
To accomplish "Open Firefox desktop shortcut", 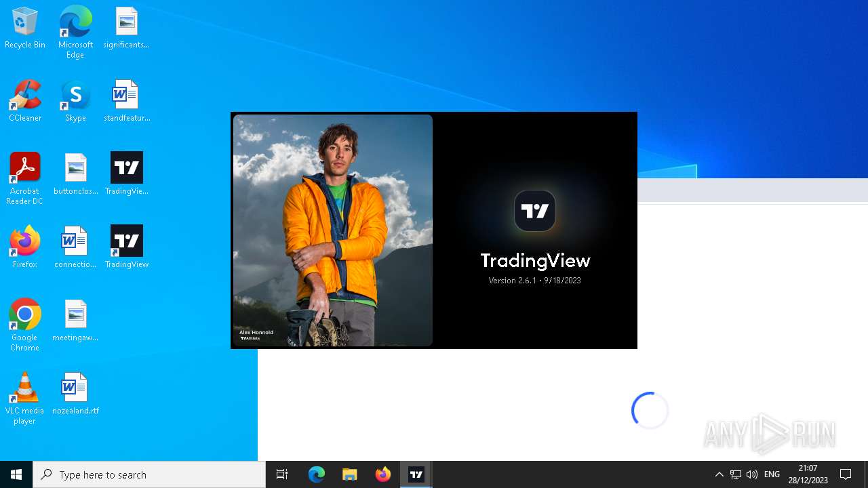I will [25, 247].
